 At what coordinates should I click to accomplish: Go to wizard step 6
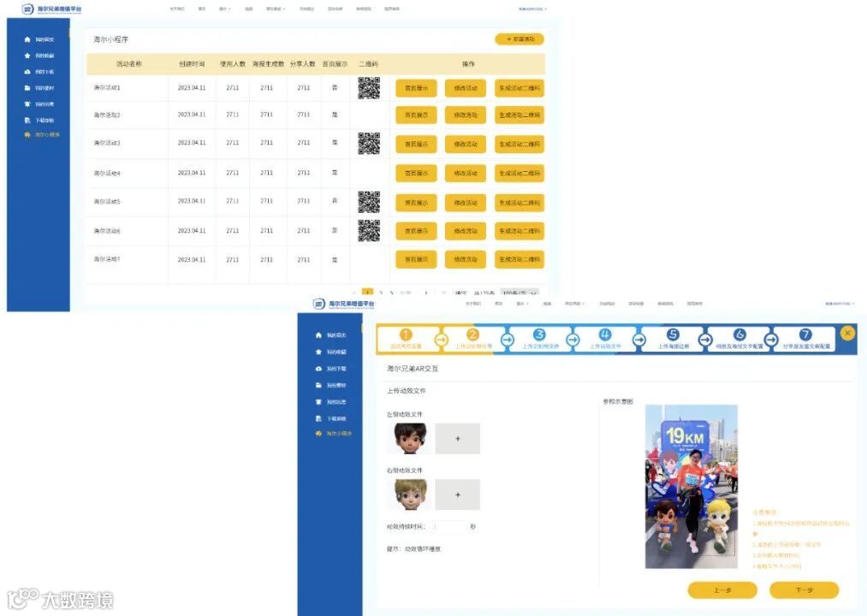point(739,339)
